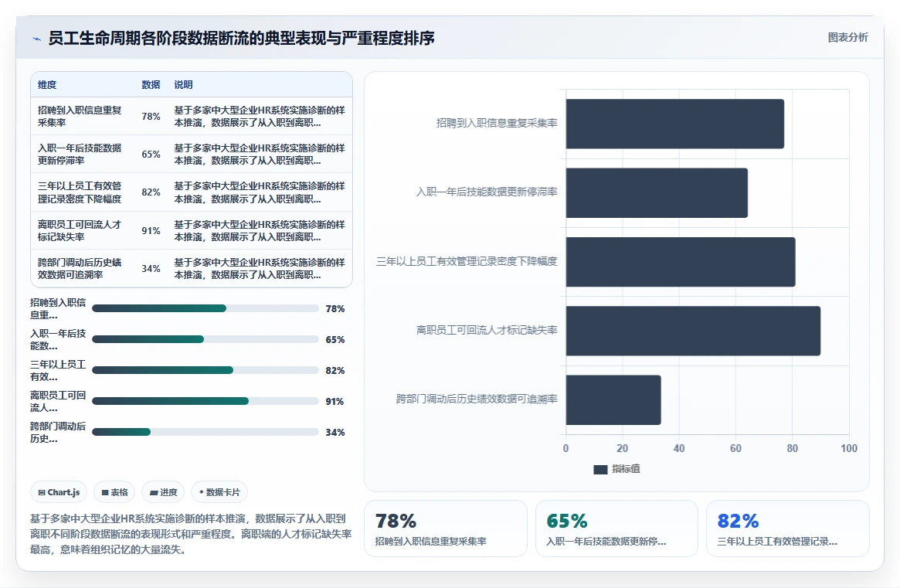Click the 65% progress bar

click(205, 339)
